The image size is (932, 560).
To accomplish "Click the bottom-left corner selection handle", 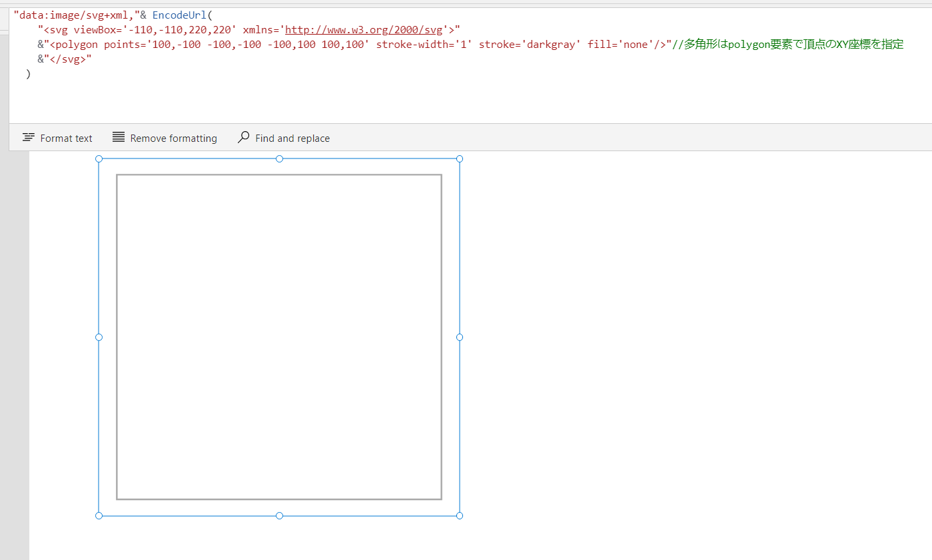I will pyautogui.click(x=99, y=515).
